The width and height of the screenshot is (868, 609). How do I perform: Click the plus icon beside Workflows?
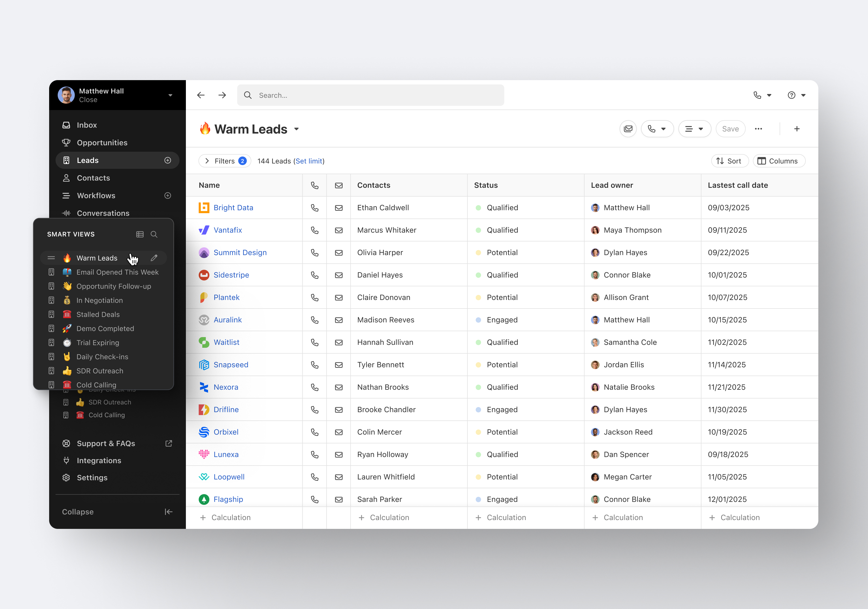click(x=167, y=196)
